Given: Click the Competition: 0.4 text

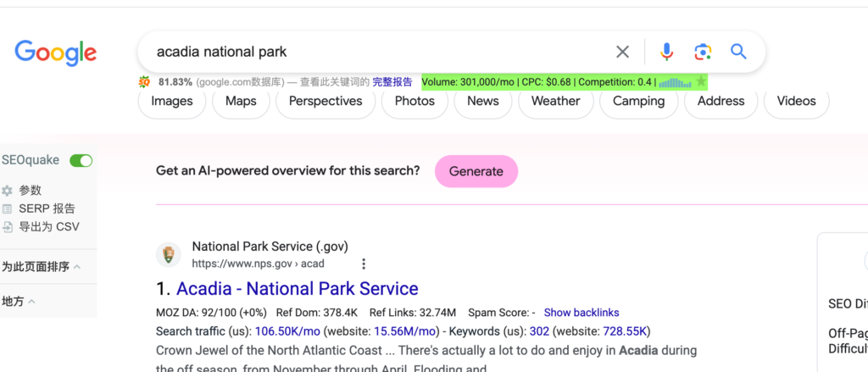Looking at the screenshot, I should click(615, 82).
